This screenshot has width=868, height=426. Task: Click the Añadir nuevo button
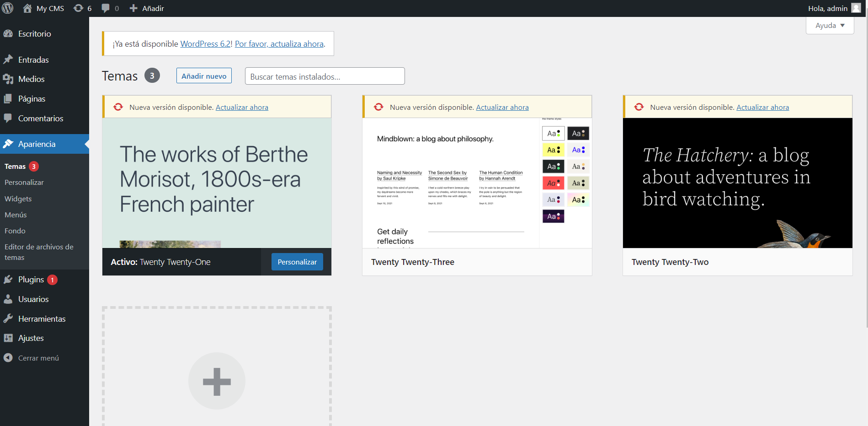click(204, 76)
